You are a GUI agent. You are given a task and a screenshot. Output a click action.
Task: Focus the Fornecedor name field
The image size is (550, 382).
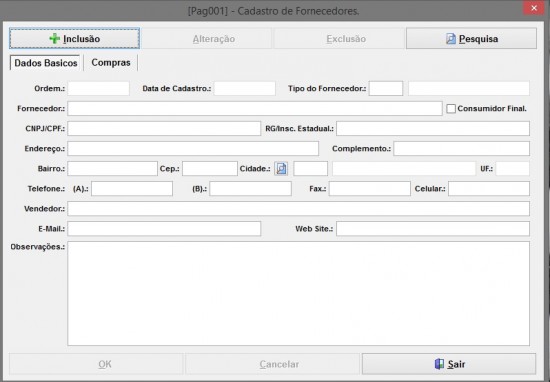255,108
